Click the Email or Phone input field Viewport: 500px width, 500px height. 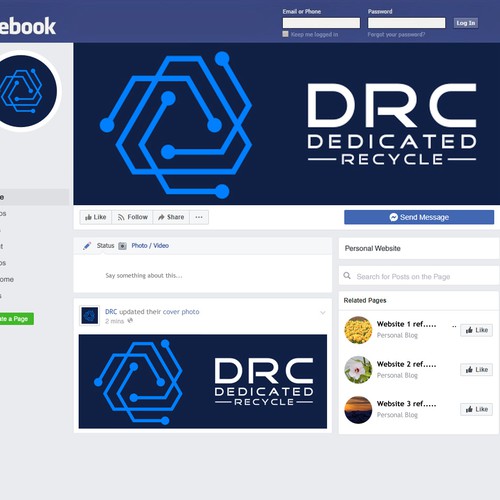tap(321, 23)
